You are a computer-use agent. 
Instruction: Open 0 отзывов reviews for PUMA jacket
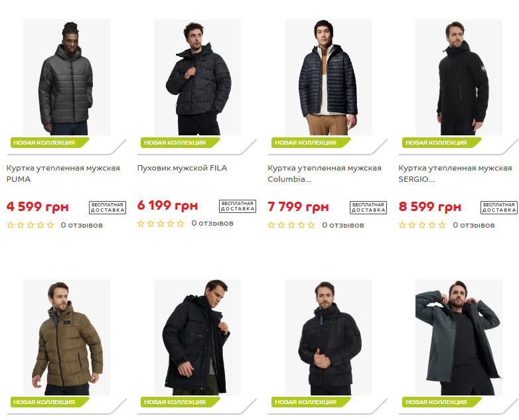coord(82,225)
